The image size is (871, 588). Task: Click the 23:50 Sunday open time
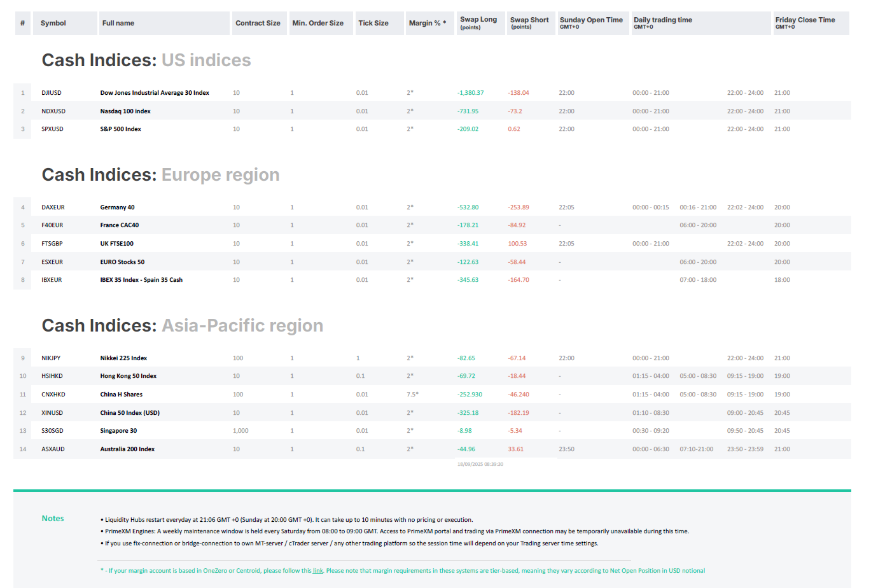tap(566, 449)
